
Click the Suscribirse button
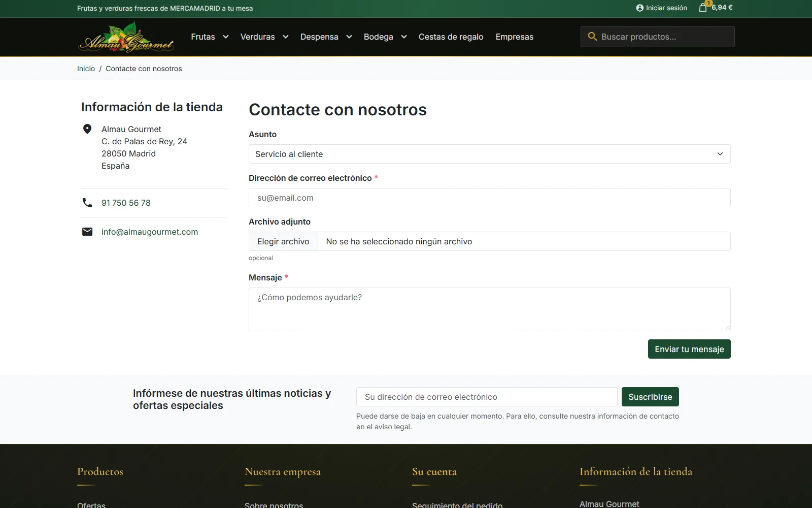click(x=650, y=397)
